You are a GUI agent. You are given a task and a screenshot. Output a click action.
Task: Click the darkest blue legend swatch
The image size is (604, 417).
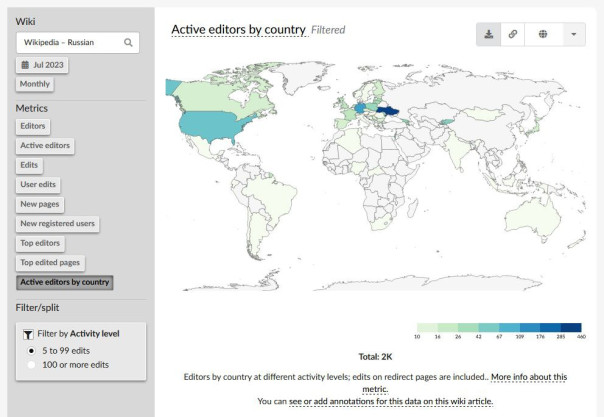571,328
